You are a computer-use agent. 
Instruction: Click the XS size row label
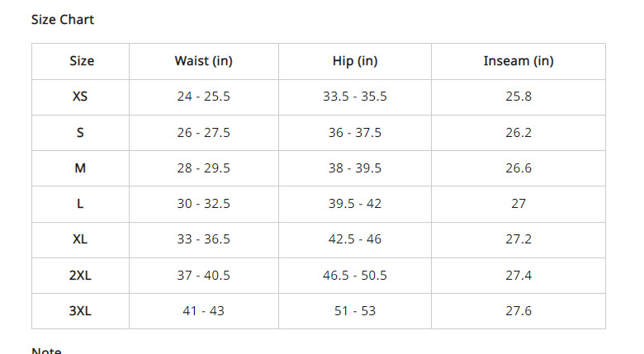80,97
